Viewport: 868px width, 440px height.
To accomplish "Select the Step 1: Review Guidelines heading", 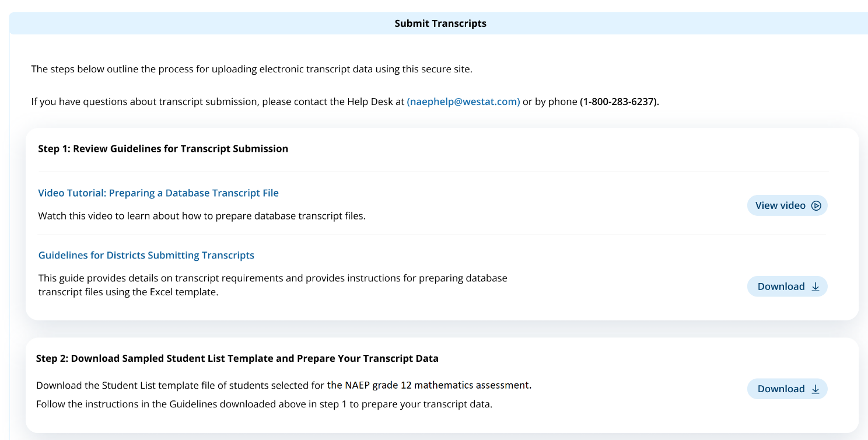I will [163, 149].
